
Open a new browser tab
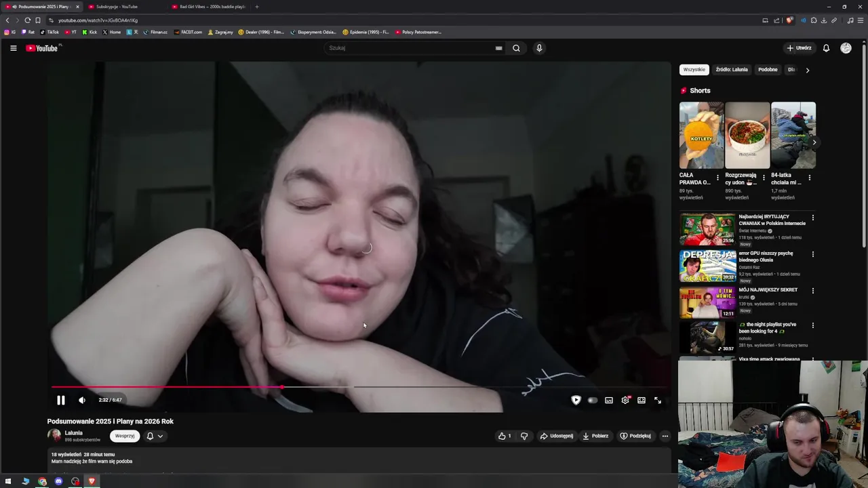[x=257, y=7]
